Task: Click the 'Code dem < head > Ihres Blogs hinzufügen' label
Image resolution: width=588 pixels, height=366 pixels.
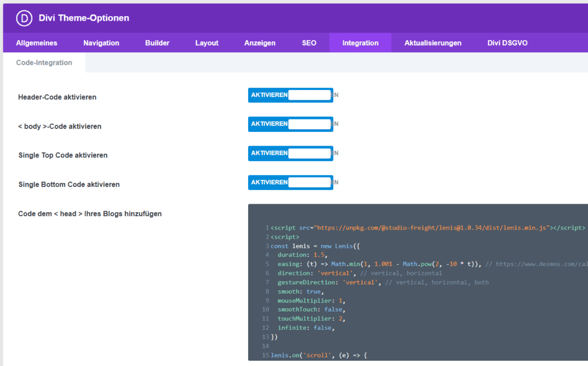Action: pos(90,214)
